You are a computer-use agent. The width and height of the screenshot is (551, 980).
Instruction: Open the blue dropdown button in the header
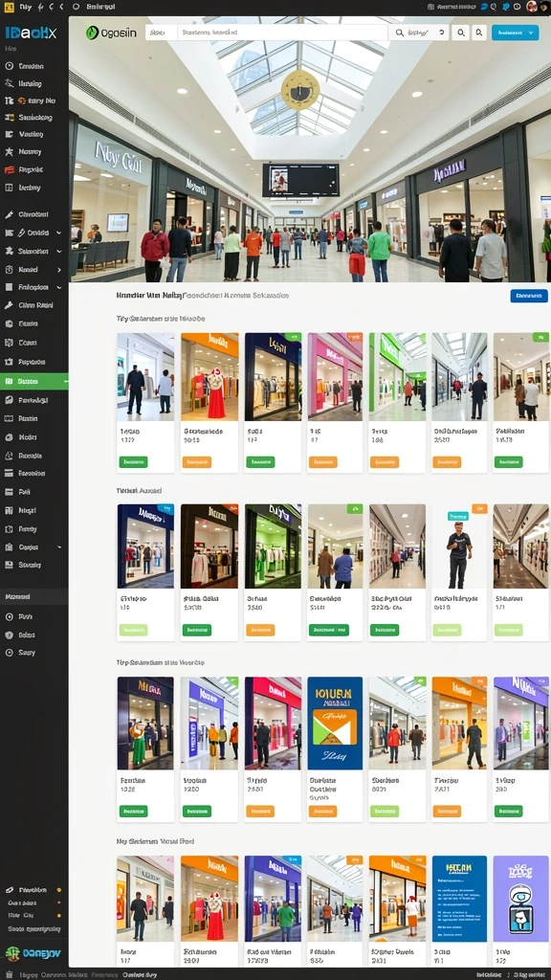tap(515, 33)
